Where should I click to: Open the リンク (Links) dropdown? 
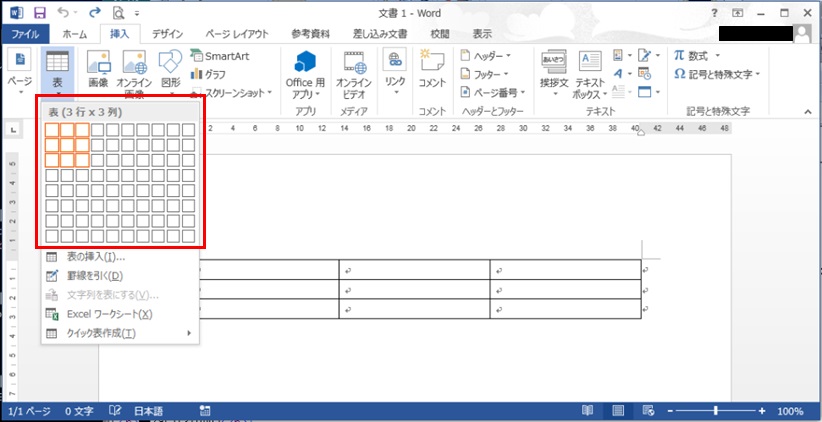click(395, 73)
